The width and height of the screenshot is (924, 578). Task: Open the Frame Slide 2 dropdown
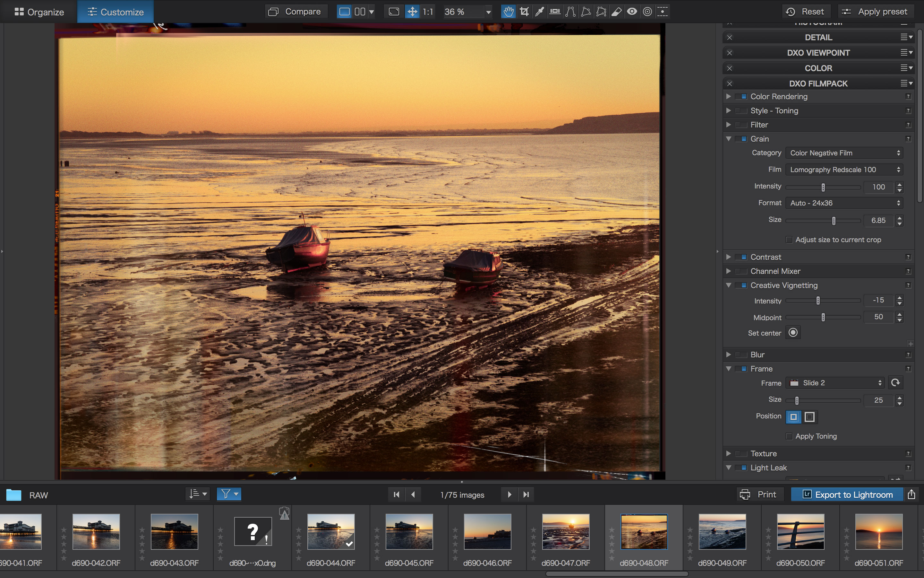pyautogui.click(x=835, y=383)
